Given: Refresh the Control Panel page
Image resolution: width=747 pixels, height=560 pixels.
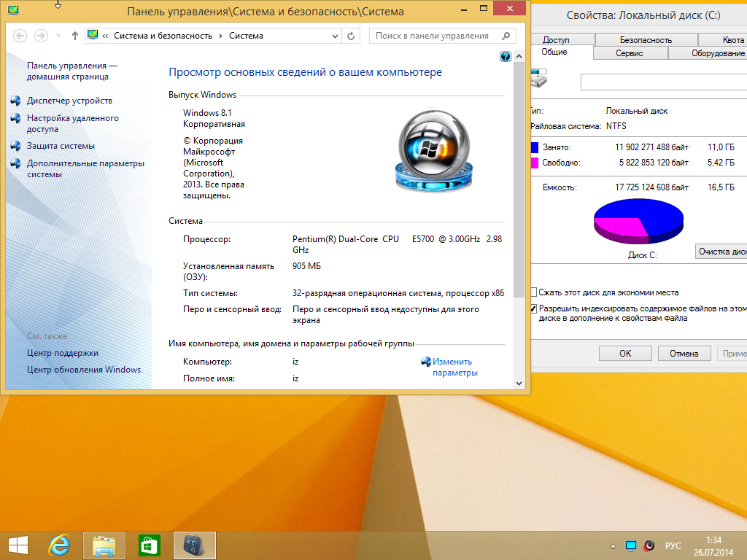Looking at the screenshot, I should pyautogui.click(x=351, y=36).
